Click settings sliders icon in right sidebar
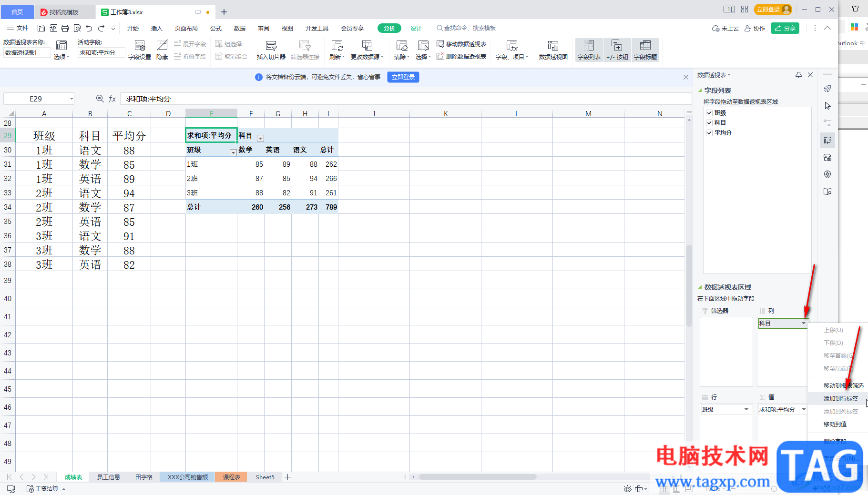868x495 pixels. click(x=827, y=123)
